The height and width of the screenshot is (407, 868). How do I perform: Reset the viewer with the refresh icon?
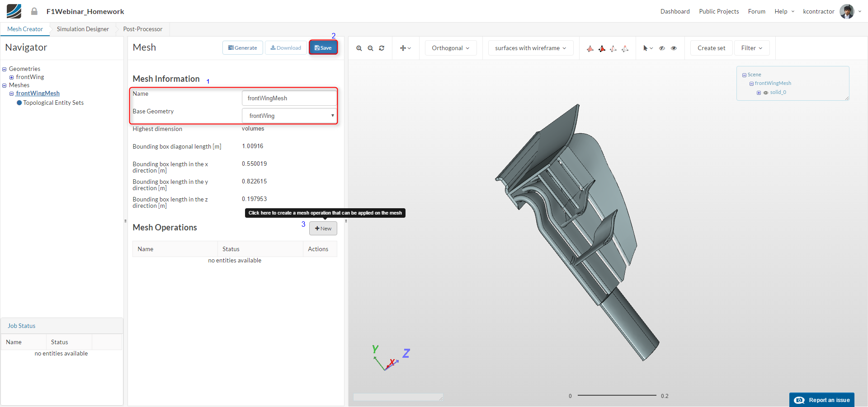(382, 48)
